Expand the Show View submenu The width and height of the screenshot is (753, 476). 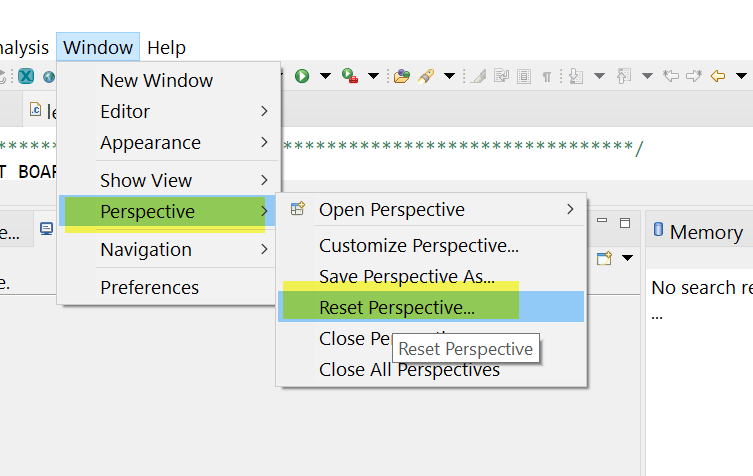168,180
